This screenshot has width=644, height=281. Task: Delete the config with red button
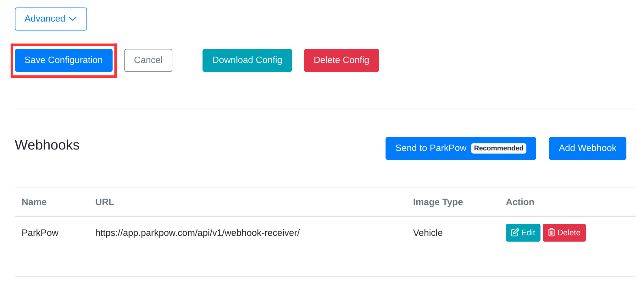pyautogui.click(x=341, y=60)
